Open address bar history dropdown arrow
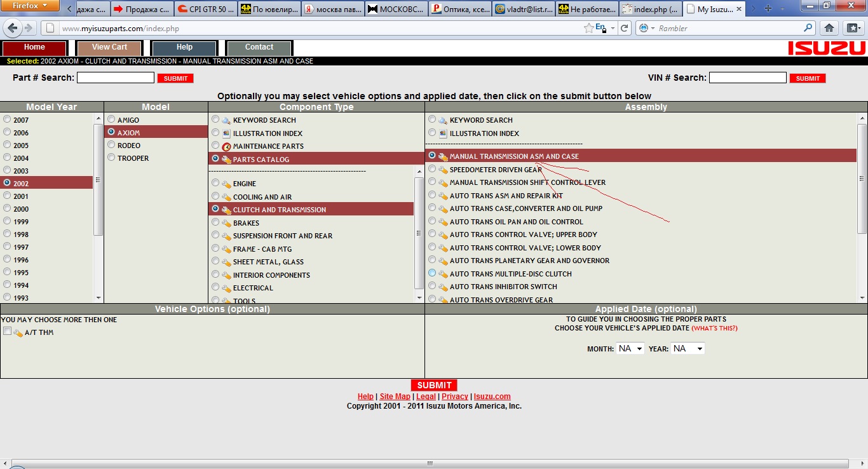 [613, 28]
